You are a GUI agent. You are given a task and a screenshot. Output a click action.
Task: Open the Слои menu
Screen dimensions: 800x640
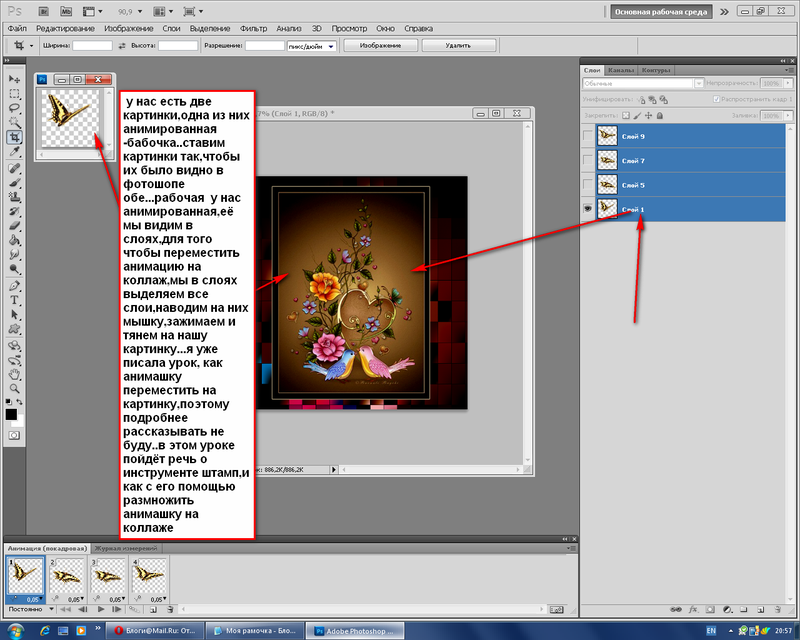[x=171, y=29]
